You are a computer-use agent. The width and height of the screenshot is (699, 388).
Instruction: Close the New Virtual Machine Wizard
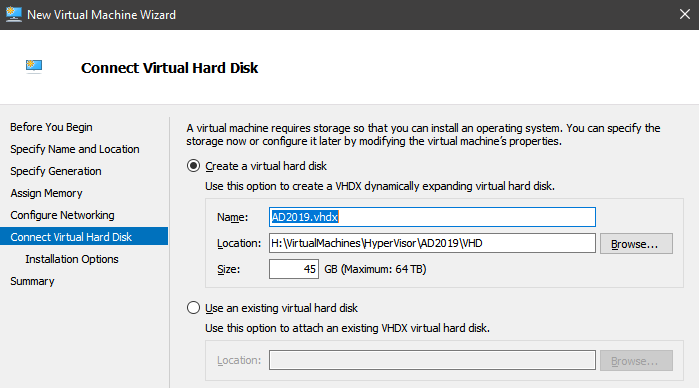685,14
